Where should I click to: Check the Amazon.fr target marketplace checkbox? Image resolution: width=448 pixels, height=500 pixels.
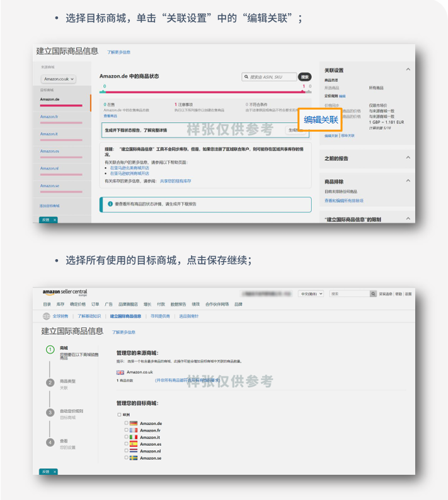(126, 430)
